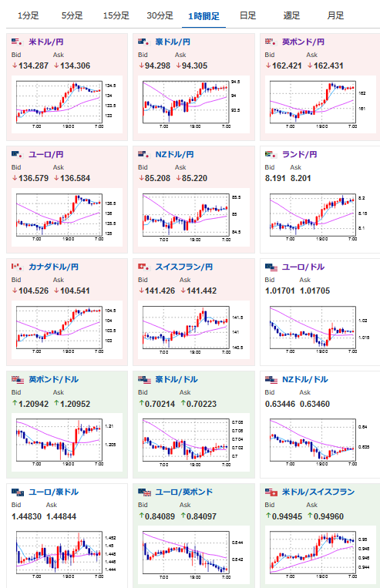Open the 英ポンド/ドル pair link

pyautogui.click(x=54, y=379)
